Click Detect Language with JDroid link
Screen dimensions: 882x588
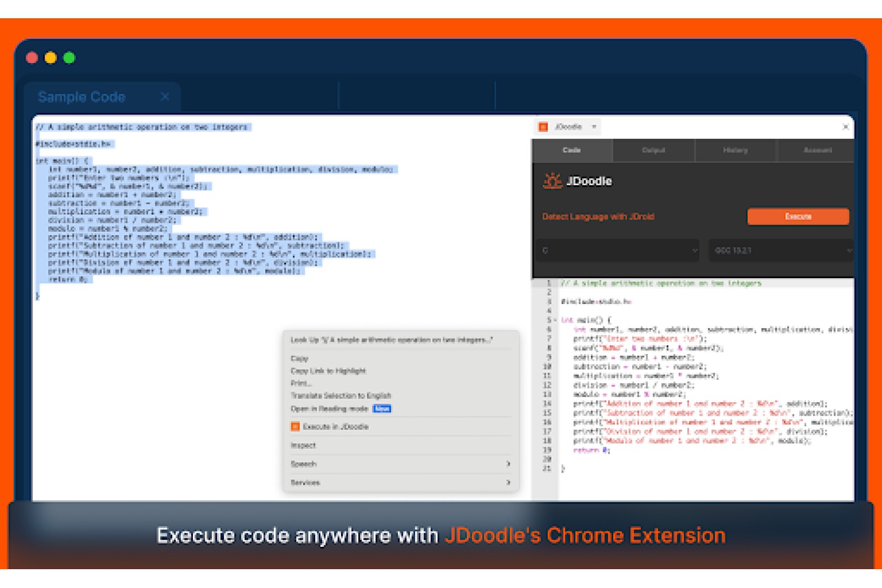point(598,216)
